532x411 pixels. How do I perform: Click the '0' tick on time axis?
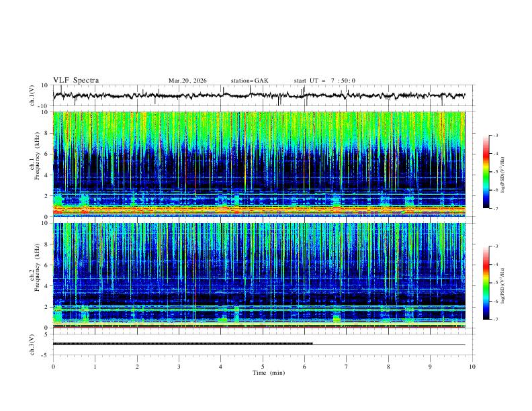[53, 367]
